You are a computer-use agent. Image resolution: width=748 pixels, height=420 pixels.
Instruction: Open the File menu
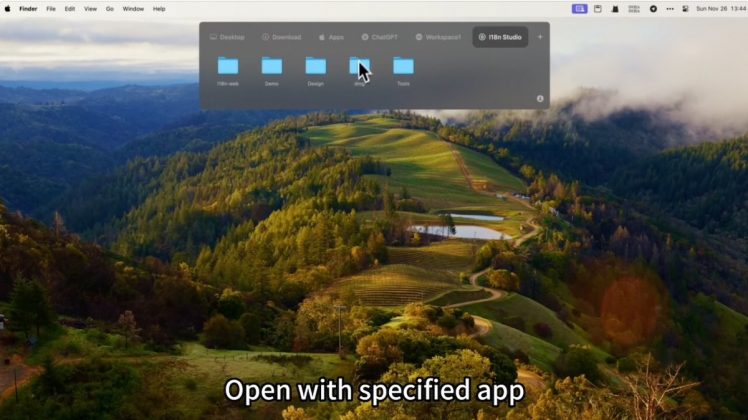51,8
